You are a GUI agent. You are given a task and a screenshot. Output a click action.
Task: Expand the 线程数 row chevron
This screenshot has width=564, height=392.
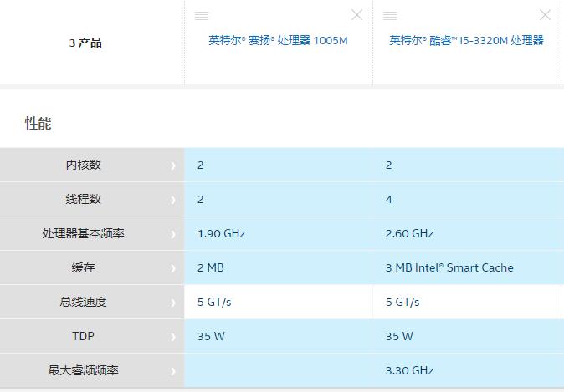173,200
